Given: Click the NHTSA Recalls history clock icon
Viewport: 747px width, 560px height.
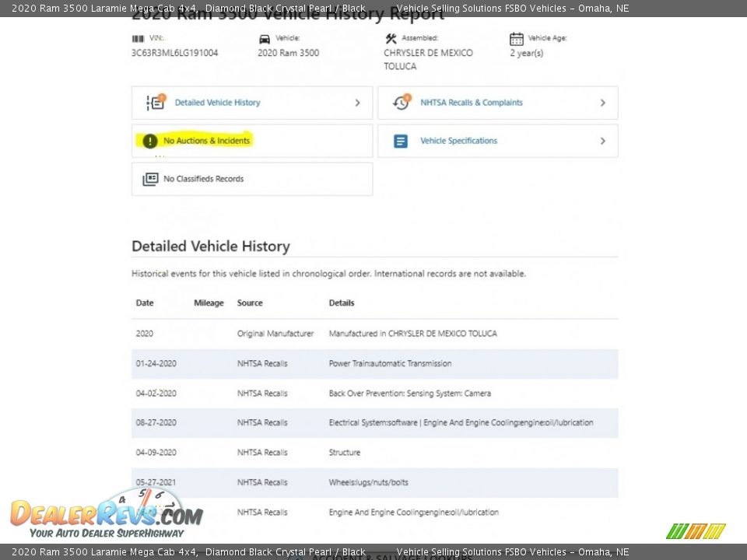Looking at the screenshot, I should click(x=402, y=102).
